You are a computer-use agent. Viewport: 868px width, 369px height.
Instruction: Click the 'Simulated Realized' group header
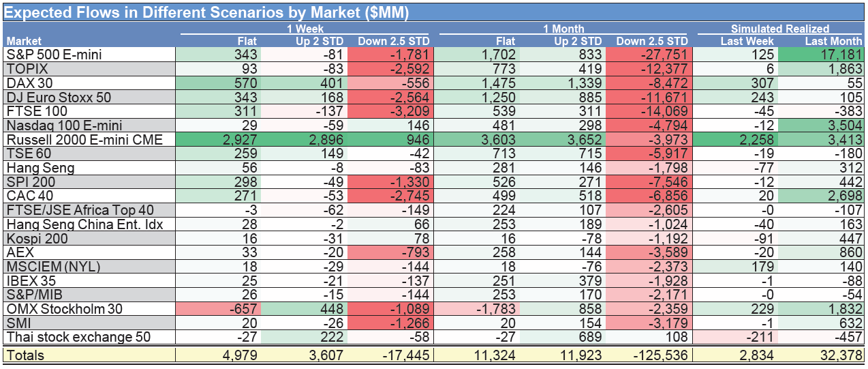pos(780,29)
